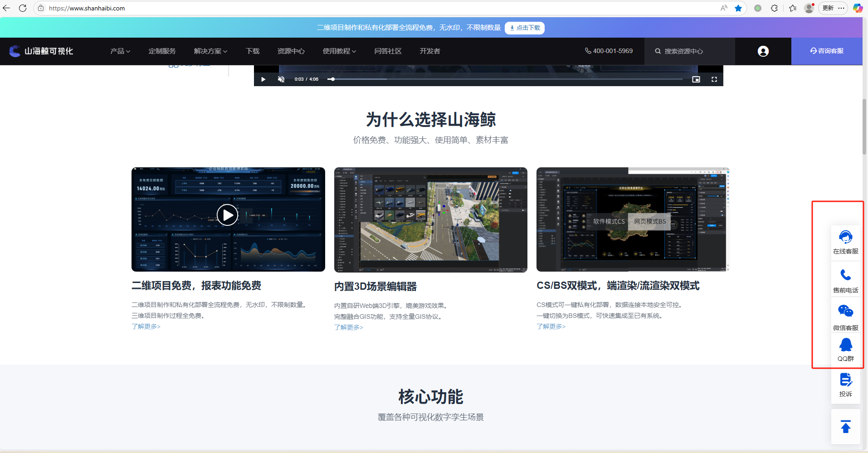This screenshot has height=453, width=868.
Task: Refresh the shanhaibi.com page
Action: (23, 8)
